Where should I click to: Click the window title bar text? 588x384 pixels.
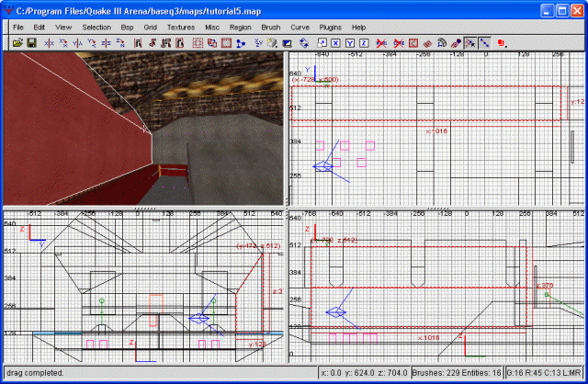pos(139,11)
